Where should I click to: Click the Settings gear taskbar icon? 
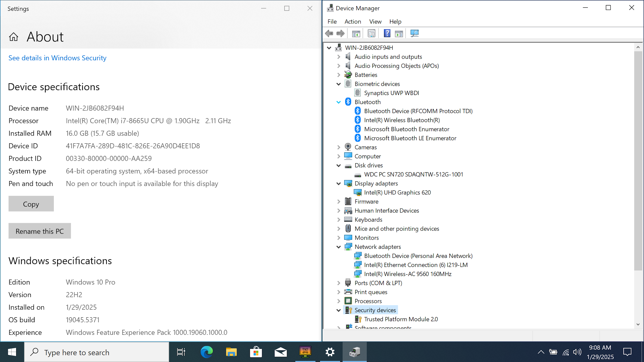[330, 352]
